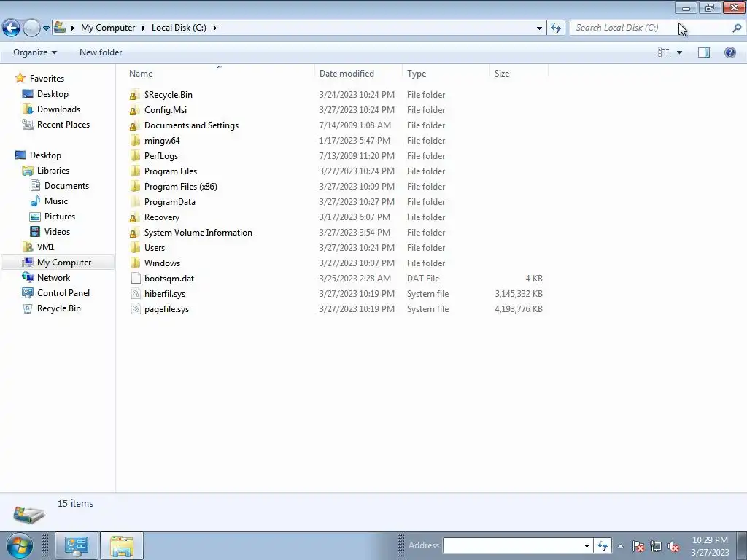The width and height of the screenshot is (747, 560).
Task: Focus the taskbar Address input field
Action: point(512,545)
